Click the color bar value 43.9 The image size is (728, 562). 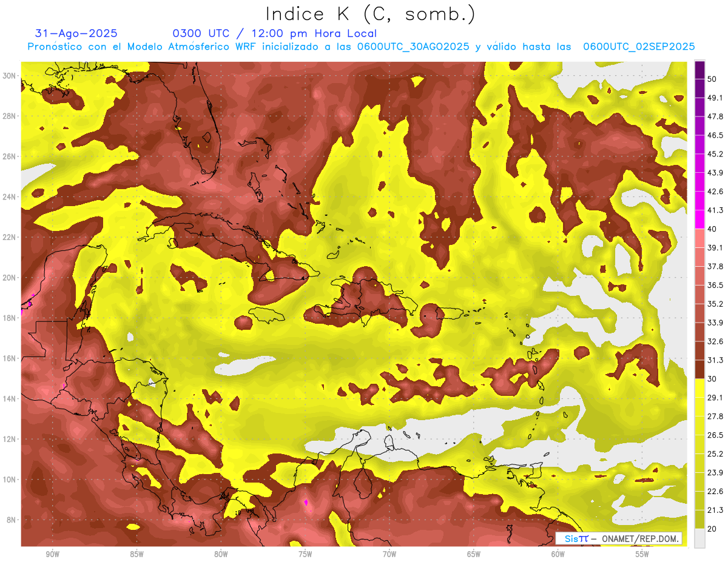click(715, 173)
